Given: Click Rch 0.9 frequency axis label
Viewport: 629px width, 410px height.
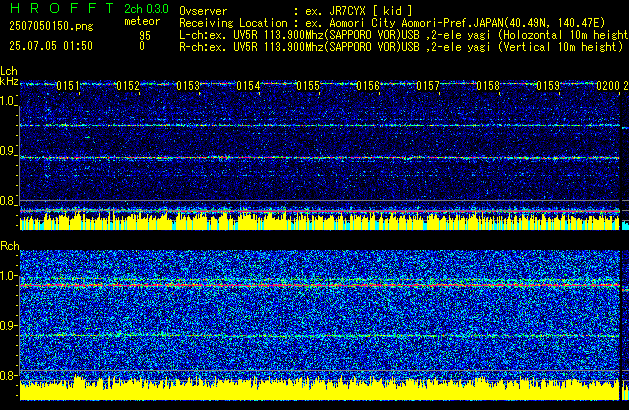Looking at the screenshot, I should click(x=9, y=325).
